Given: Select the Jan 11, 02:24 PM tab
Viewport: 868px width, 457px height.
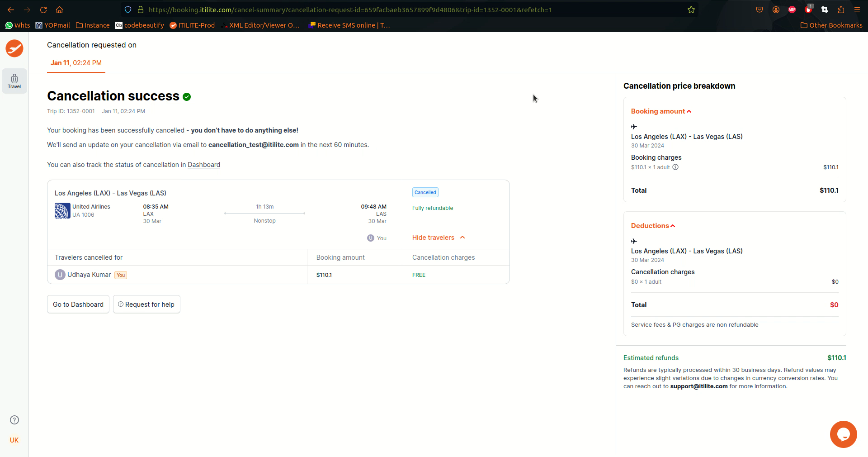Looking at the screenshot, I should point(76,63).
